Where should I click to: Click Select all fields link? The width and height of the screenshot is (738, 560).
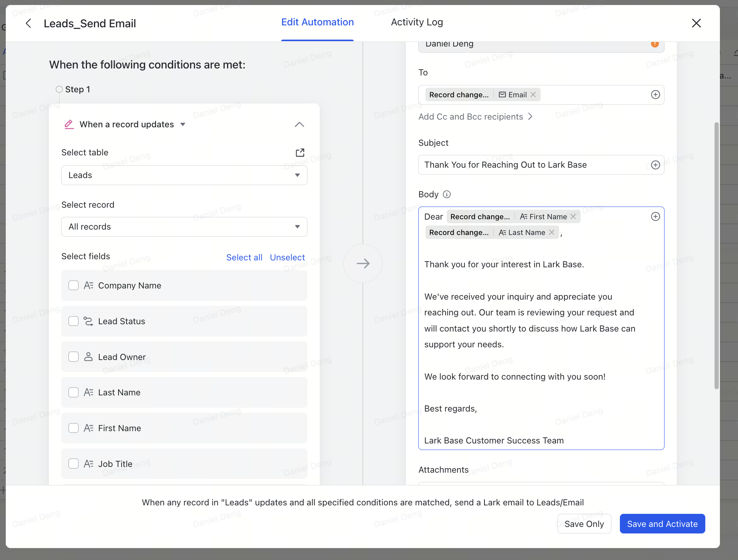tap(244, 257)
